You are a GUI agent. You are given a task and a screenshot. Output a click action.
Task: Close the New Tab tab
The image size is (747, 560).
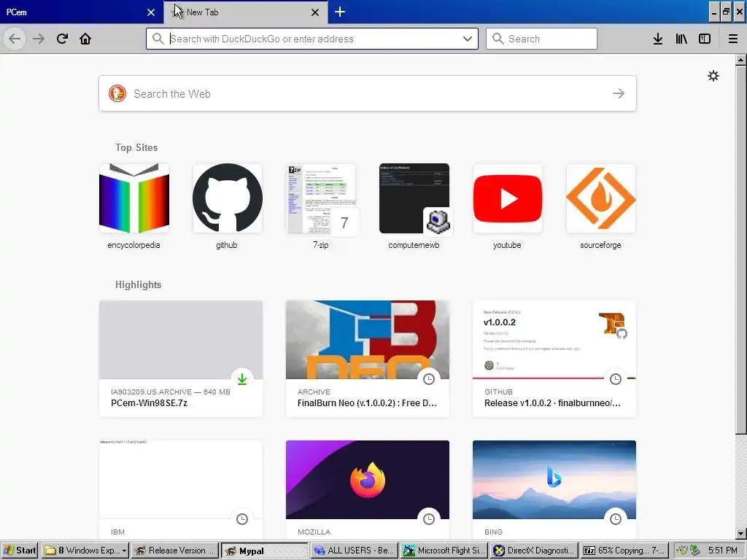pyautogui.click(x=315, y=12)
